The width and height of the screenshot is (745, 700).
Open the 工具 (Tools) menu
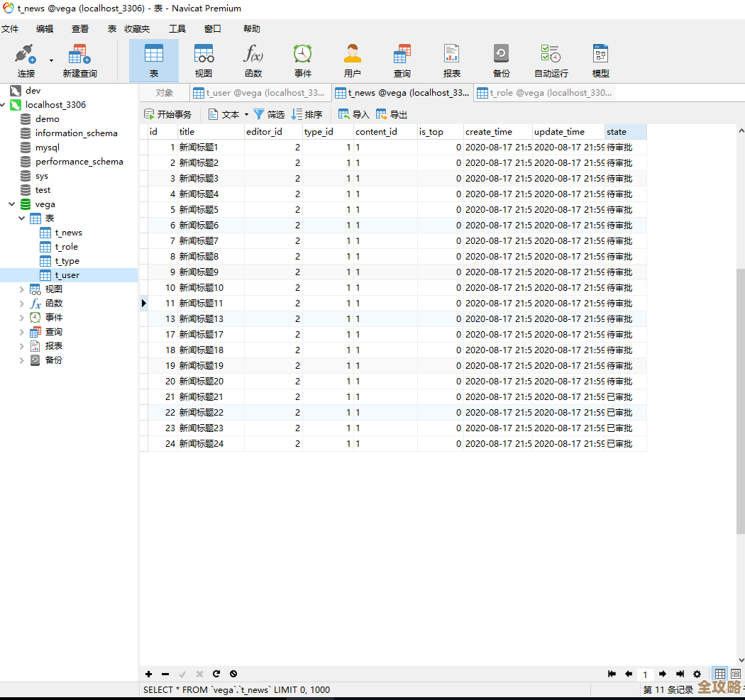pos(177,29)
